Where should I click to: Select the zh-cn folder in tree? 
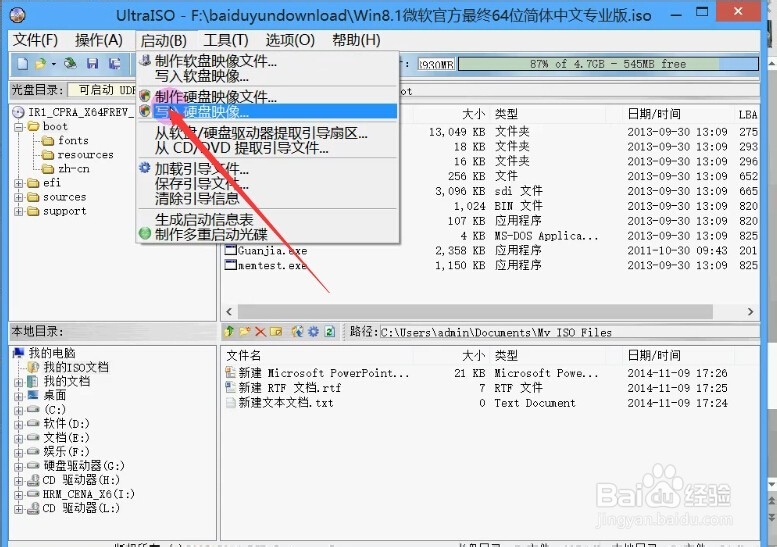point(74,169)
